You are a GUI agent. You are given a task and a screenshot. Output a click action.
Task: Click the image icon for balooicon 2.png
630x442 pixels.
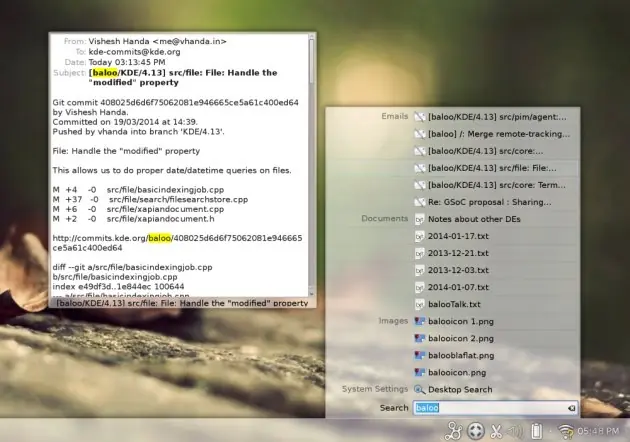(x=419, y=338)
